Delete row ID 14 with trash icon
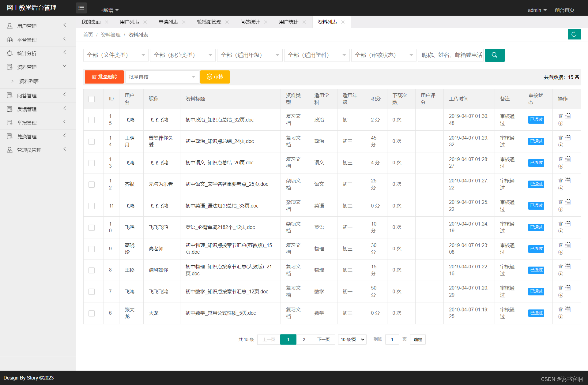Screen dimensions: 588x385 [560, 138]
